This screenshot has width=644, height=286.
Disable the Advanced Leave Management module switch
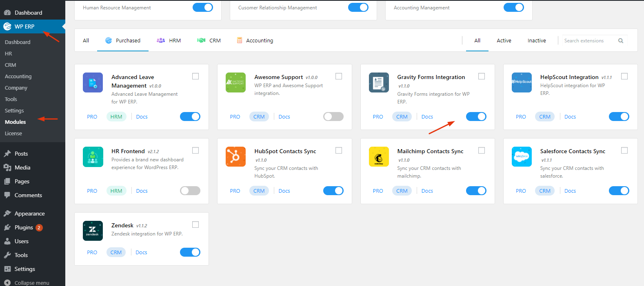(x=190, y=117)
